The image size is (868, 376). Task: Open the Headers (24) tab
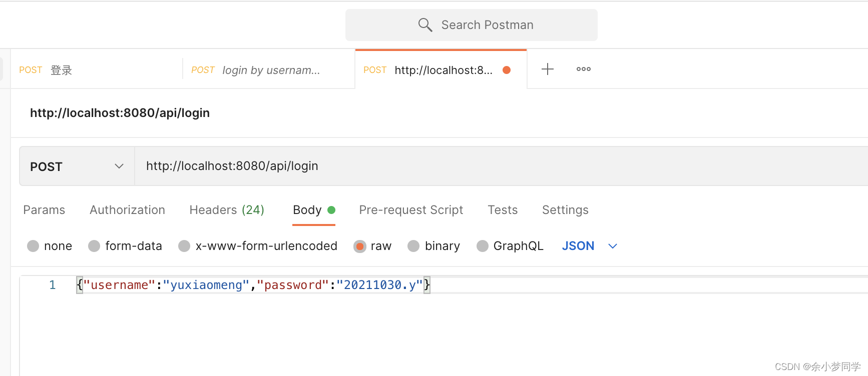tap(227, 210)
